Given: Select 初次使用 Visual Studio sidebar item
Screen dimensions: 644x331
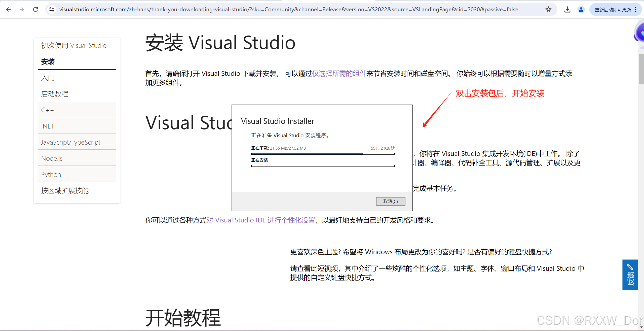Looking at the screenshot, I should (x=74, y=46).
